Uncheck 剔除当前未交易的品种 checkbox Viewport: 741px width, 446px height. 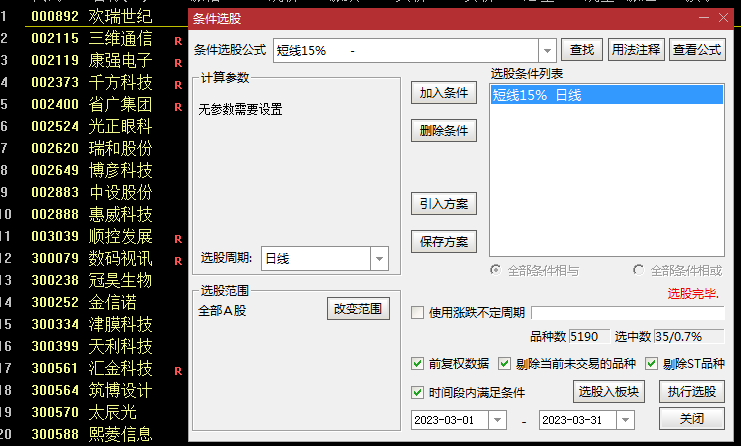point(504,363)
